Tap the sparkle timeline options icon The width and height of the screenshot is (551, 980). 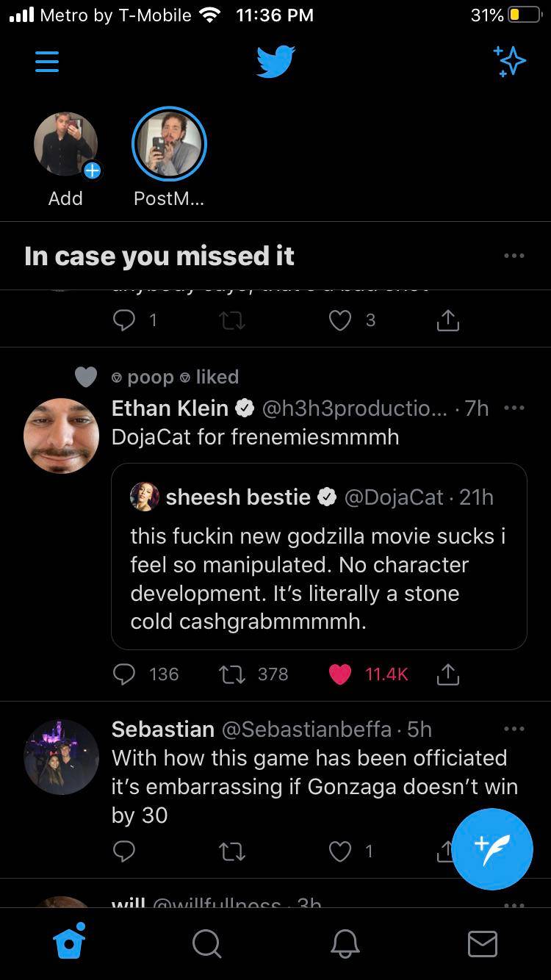pos(509,62)
